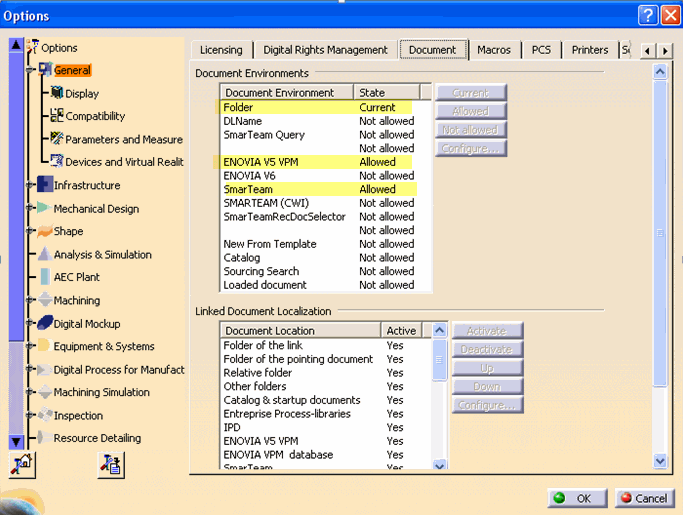
Task: Click the General category icon
Action: click(x=45, y=70)
